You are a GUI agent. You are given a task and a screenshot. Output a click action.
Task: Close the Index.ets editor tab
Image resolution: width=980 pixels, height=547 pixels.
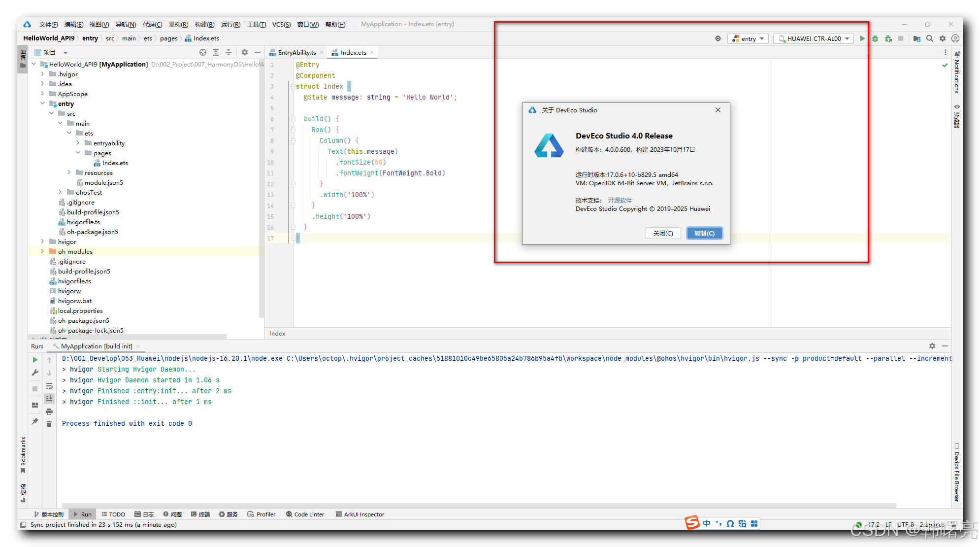[x=372, y=52]
